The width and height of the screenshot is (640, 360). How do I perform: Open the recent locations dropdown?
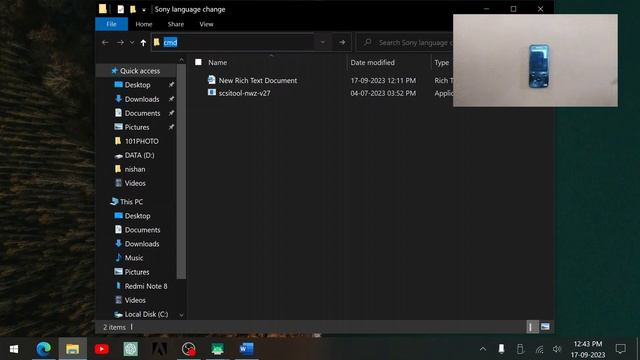click(132, 42)
